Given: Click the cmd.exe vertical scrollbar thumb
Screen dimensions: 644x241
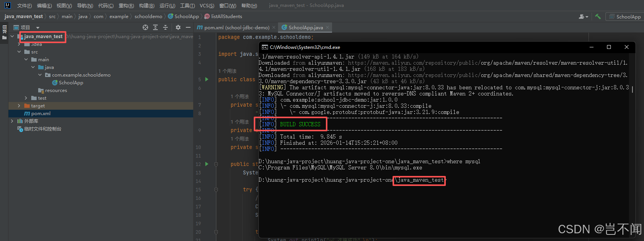Looking at the screenshot, I should [632, 89].
